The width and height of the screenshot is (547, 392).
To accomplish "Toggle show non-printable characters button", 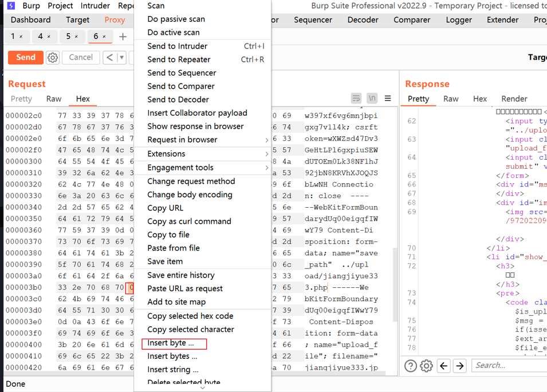I will (x=372, y=98).
